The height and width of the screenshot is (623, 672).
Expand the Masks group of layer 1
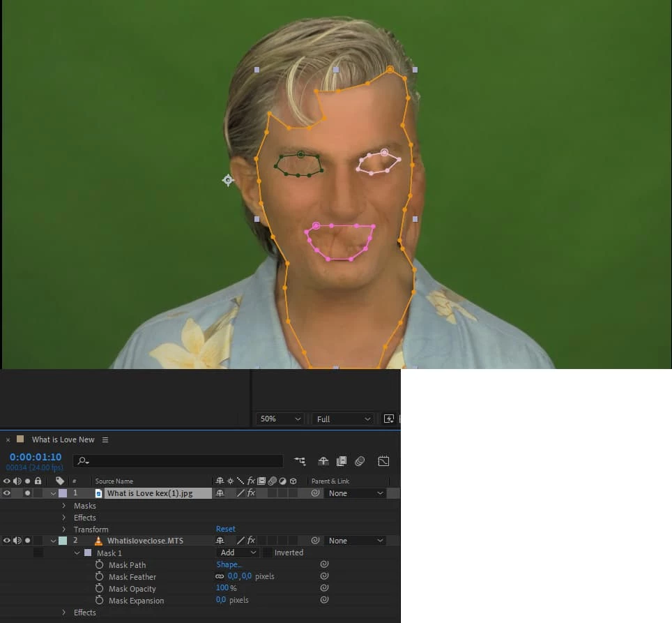point(64,506)
